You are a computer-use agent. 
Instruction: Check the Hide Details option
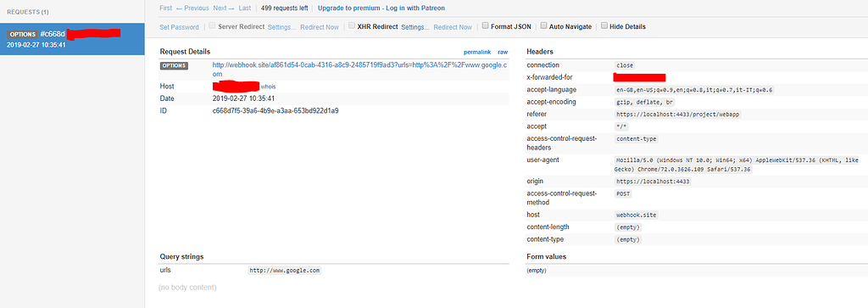(604, 25)
